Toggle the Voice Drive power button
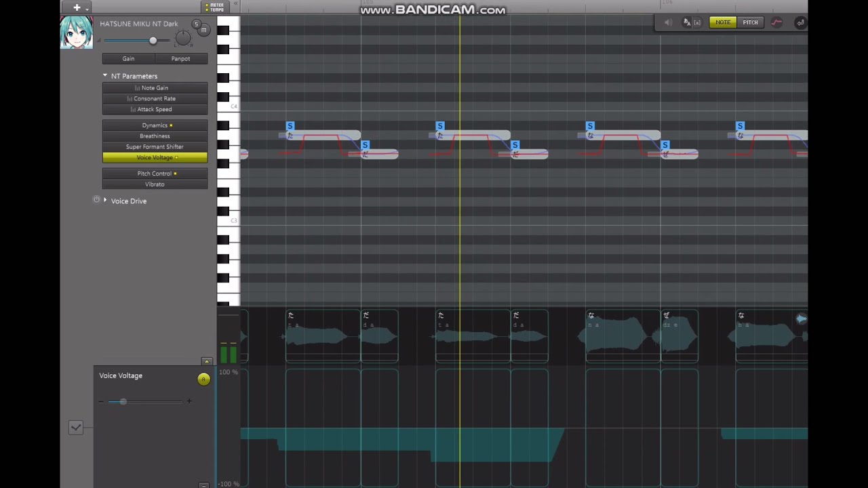 click(x=96, y=200)
